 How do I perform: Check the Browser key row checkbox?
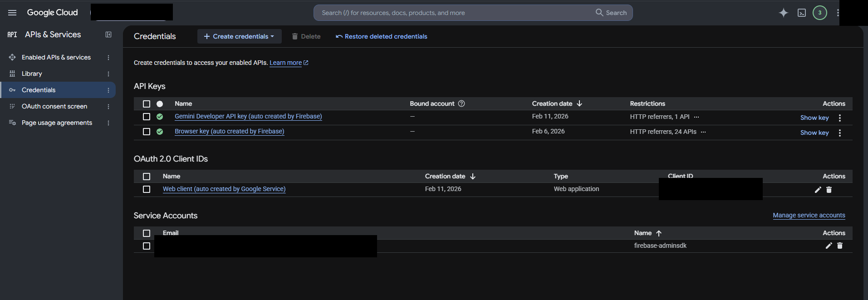tap(147, 132)
